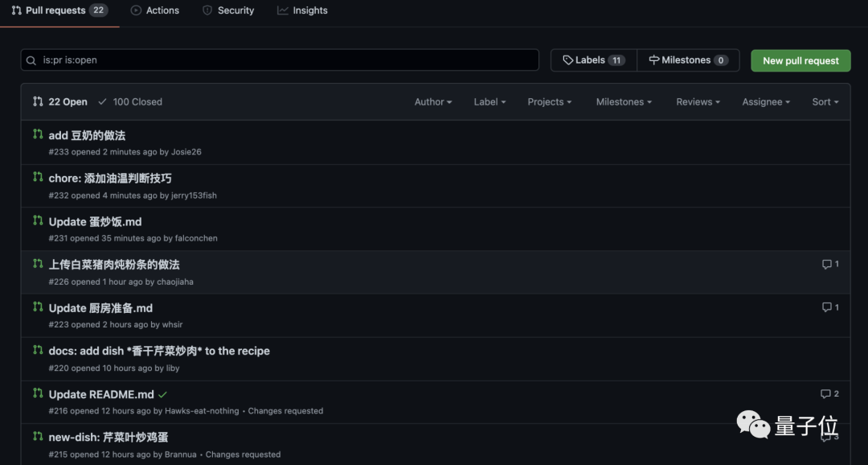The width and height of the screenshot is (868, 465).
Task: Show the 100 Closed pull requests
Action: coord(130,102)
